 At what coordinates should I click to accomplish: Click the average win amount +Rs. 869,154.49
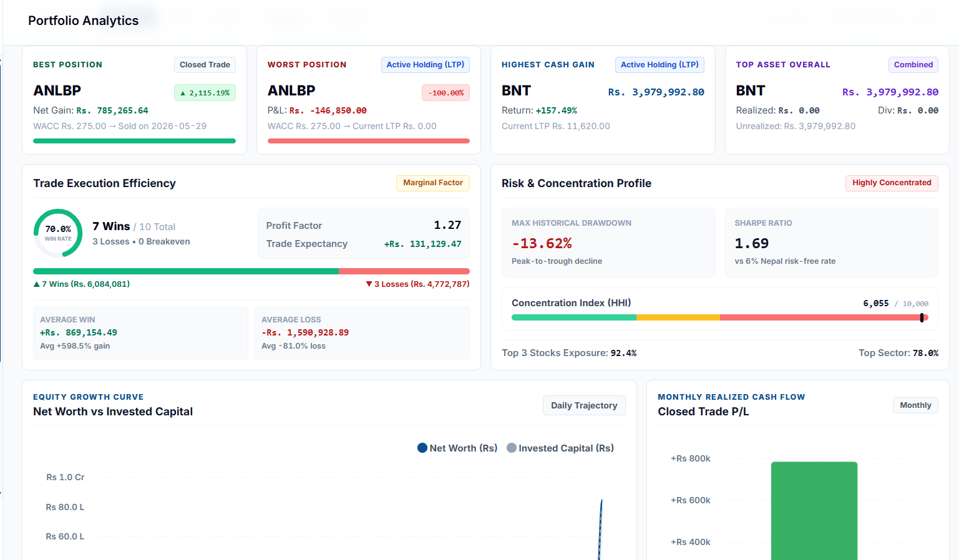coord(79,332)
